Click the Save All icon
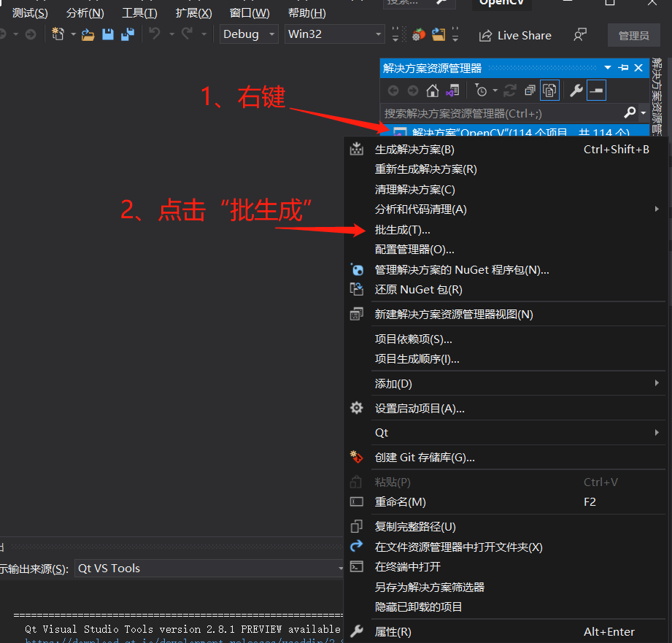This screenshot has width=672, height=643. pos(128,34)
